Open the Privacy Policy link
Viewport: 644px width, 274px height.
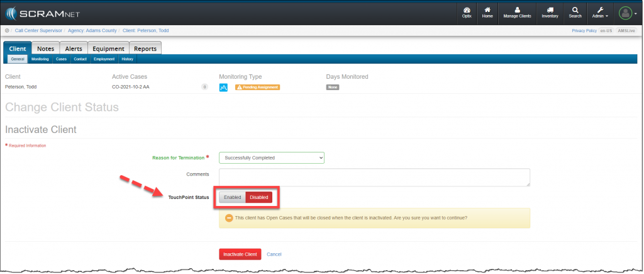[584, 31]
